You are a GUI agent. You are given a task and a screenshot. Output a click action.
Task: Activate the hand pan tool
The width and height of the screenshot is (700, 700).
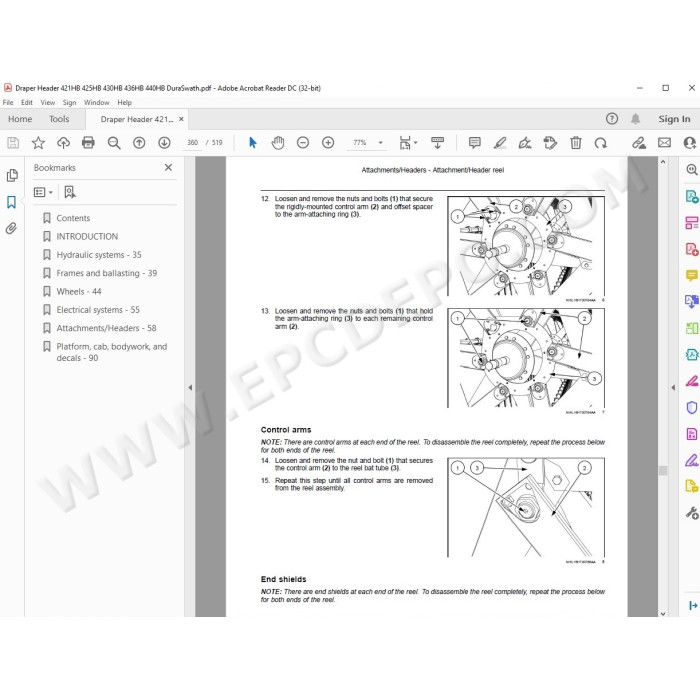[278, 143]
